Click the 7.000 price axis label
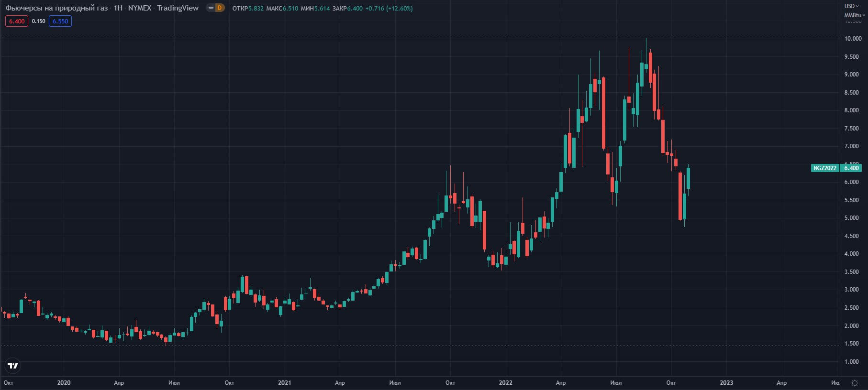The image size is (868, 390). point(852,146)
